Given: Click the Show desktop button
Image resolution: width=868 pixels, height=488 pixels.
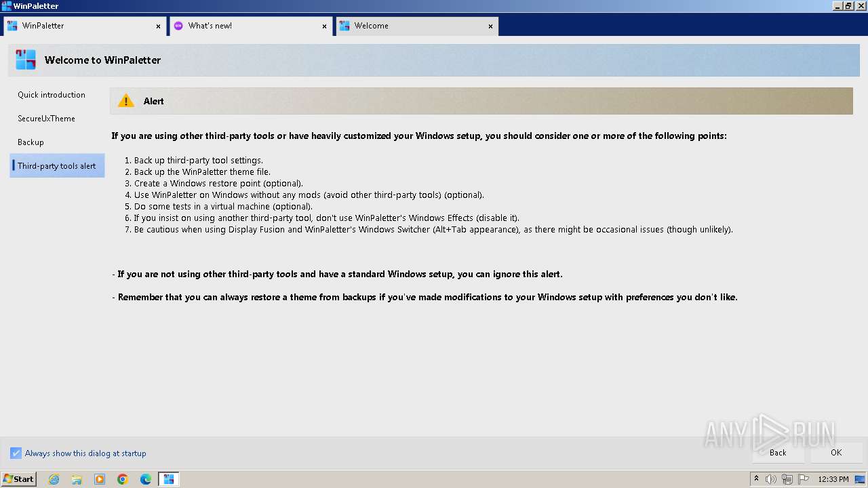Looking at the screenshot, I should [861, 479].
